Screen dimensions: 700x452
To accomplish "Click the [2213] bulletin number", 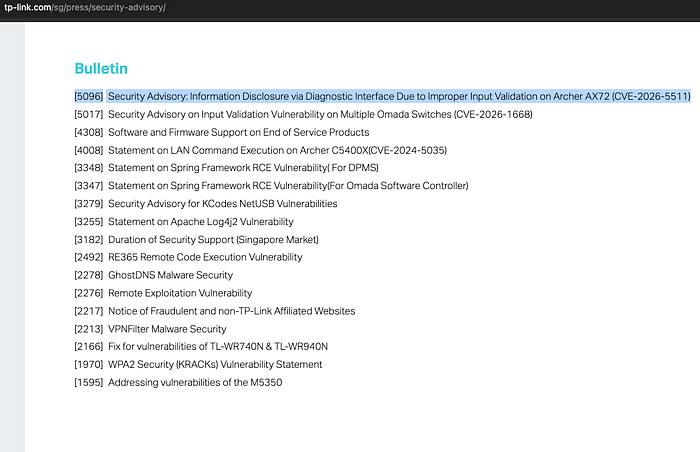I will [x=88, y=329].
